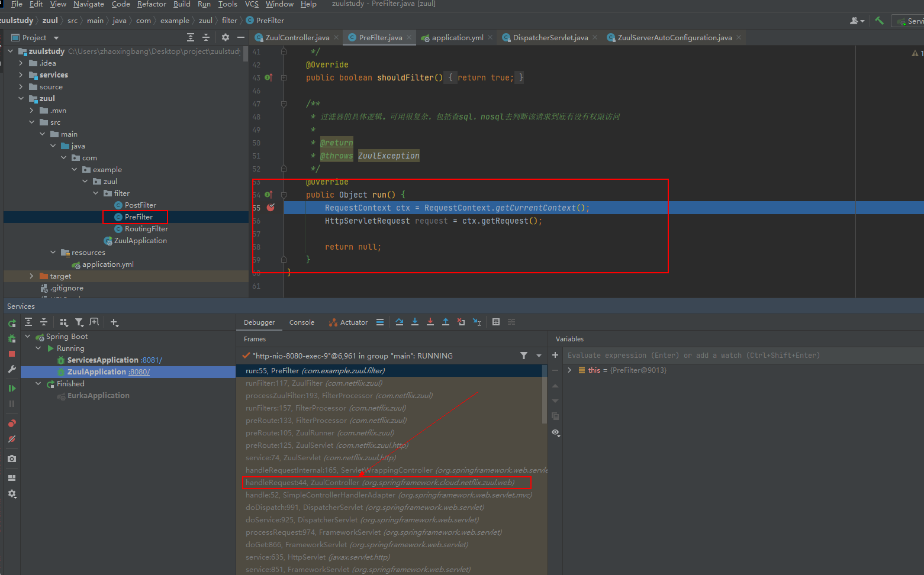Click Add Service plus icon
This screenshot has height=575, width=924.
pyautogui.click(x=114, y=322)
